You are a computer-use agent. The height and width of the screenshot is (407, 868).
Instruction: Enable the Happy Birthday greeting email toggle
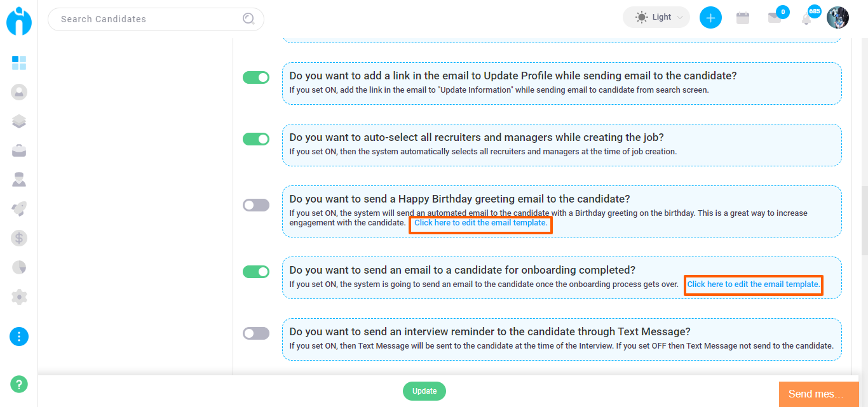coord(256,205)
